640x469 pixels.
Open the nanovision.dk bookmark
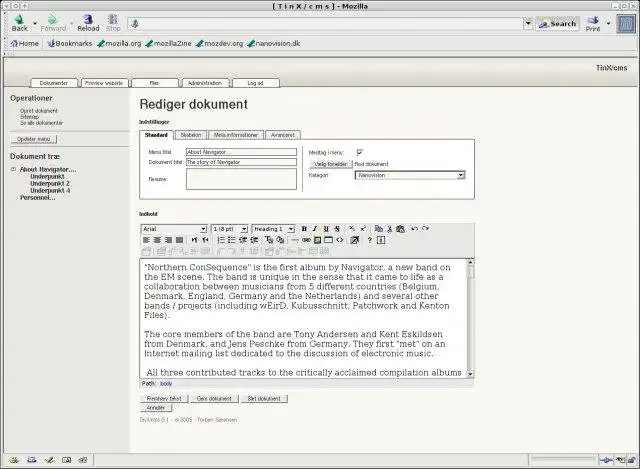click(x=273, y=43)
